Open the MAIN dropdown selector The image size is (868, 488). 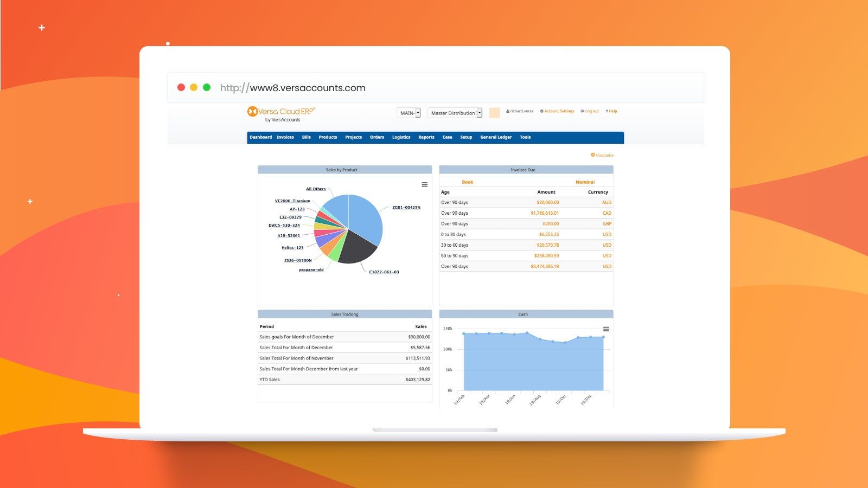pos(409,113)
